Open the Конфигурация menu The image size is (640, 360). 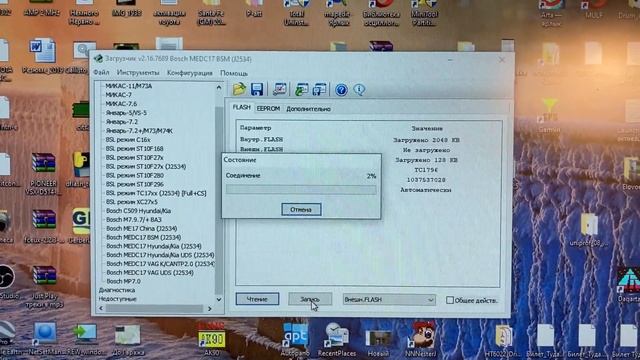(x=190, y=73)
